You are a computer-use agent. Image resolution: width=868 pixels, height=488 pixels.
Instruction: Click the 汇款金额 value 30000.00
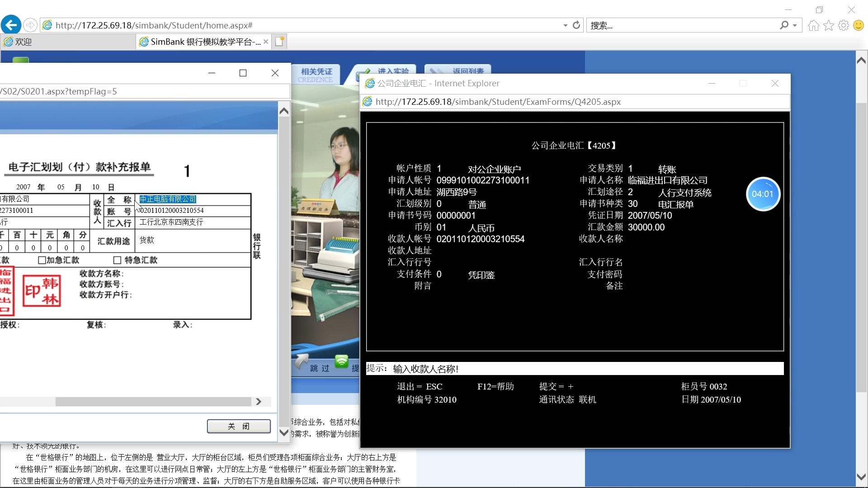(646, 227)
